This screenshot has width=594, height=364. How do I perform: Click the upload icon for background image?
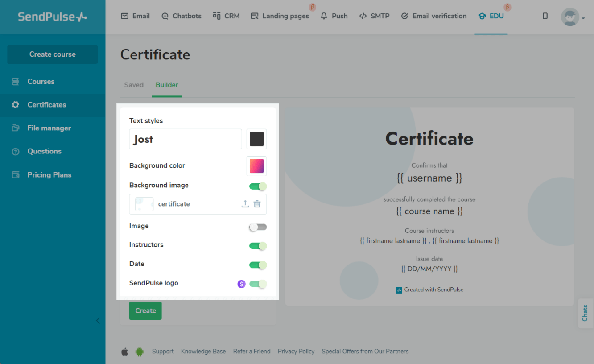[x=245, y=204]
